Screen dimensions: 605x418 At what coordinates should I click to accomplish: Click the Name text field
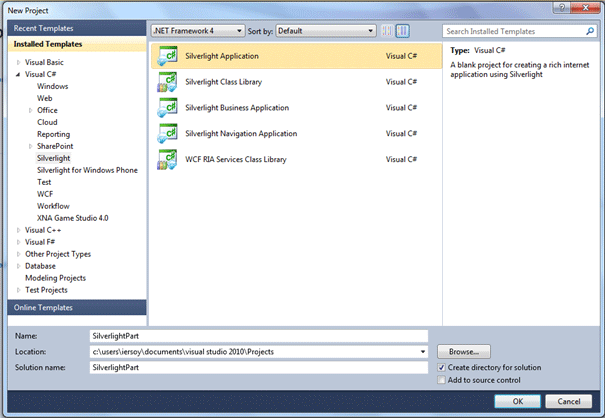tap(259, 336)
